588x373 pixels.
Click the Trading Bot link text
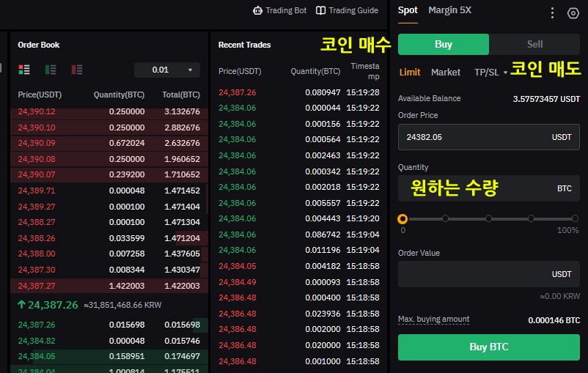286,10
